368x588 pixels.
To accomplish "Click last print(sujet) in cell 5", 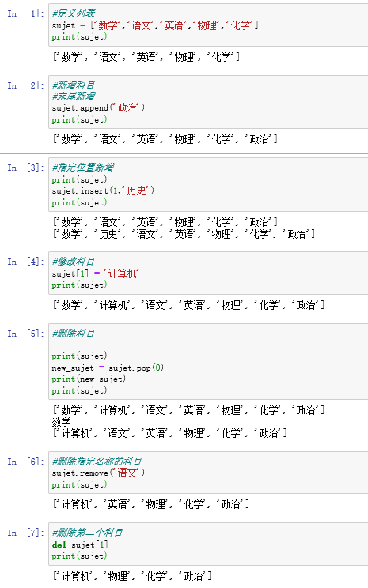I will click(79, 390).
